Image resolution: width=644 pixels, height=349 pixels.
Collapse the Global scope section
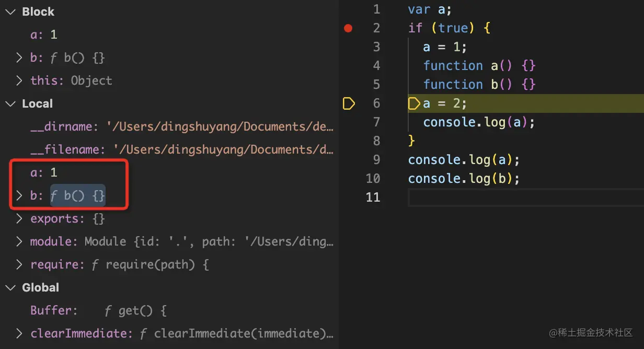10,287
